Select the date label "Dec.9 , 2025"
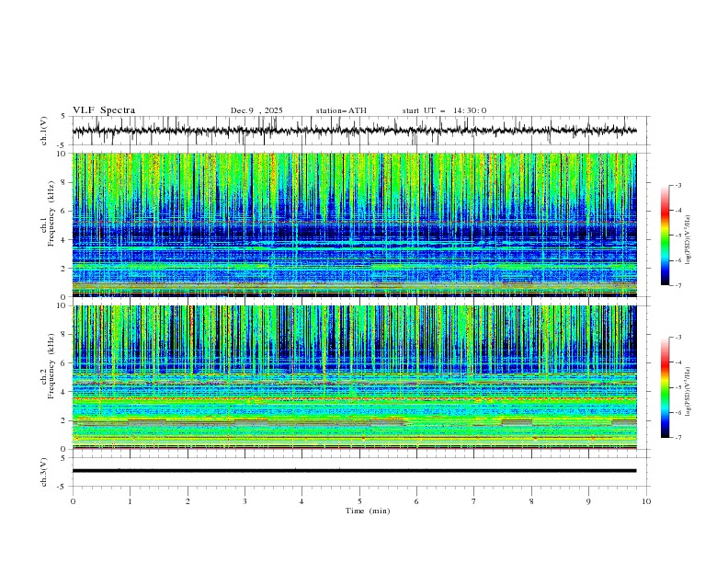This screenshot has width=728, height=563. pos(256,110)
